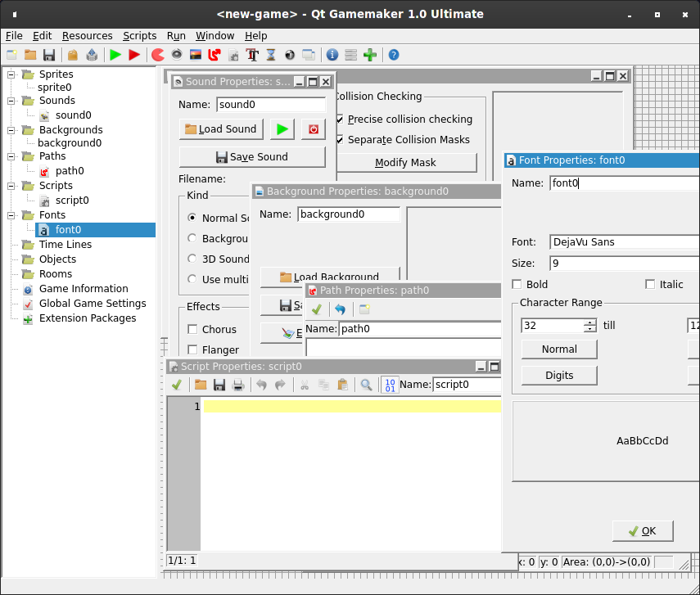Collapse the Sounds tree folder

pos(11,101)
